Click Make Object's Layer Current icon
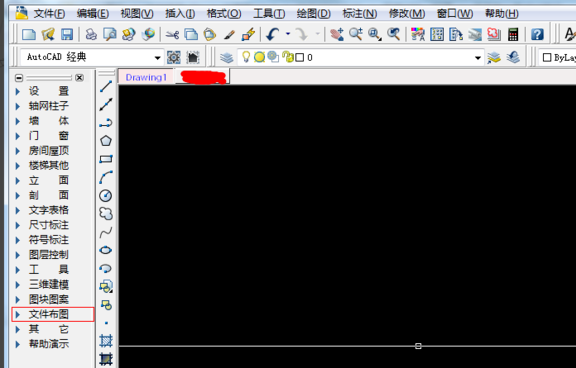 pyautogui.click(x=494, y=57)
